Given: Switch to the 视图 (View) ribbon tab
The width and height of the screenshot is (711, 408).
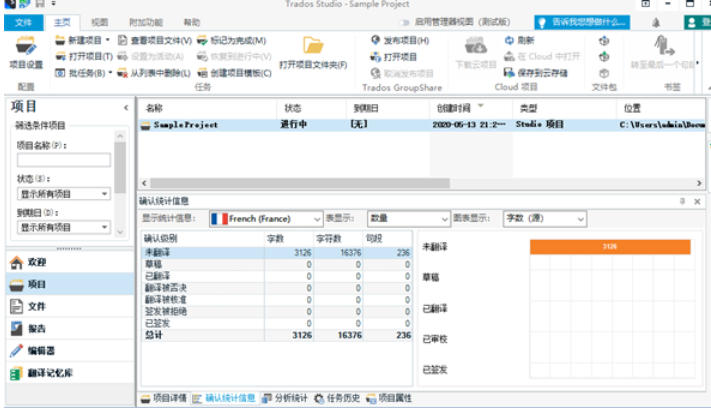Looking at the screenshot, I should coord(99,21).
